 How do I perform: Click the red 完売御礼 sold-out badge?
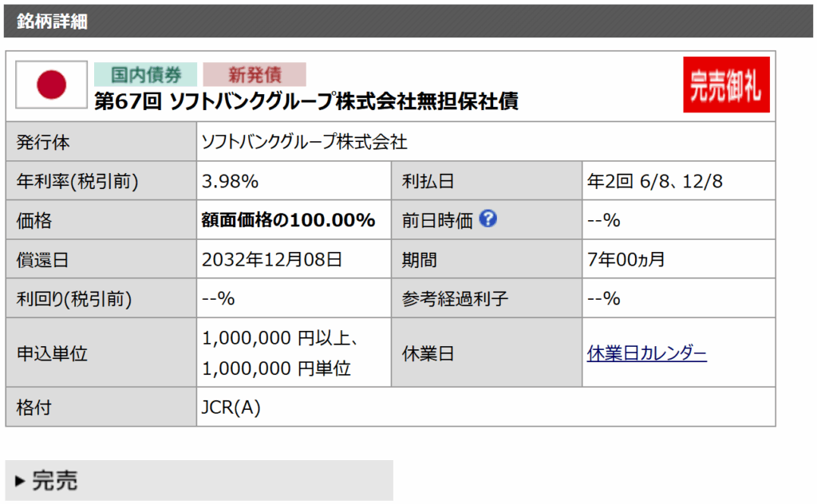726,85
